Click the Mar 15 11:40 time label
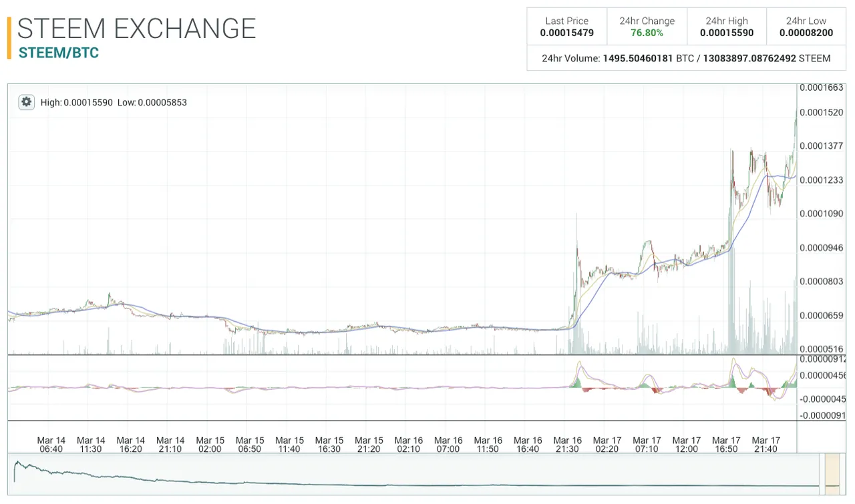 290,445
